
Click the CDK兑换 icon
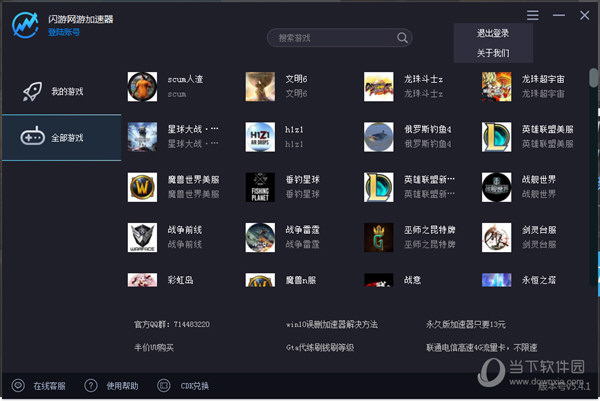point(164,385)
